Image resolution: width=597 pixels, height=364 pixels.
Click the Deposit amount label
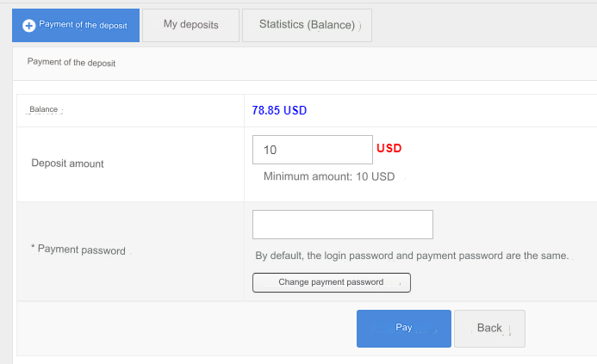click(67, 163)
